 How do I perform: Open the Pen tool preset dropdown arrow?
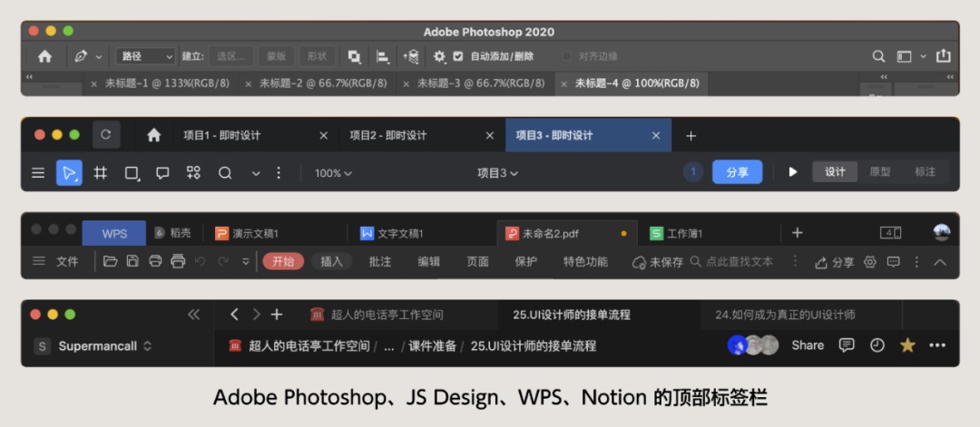(x=99, y=57)
